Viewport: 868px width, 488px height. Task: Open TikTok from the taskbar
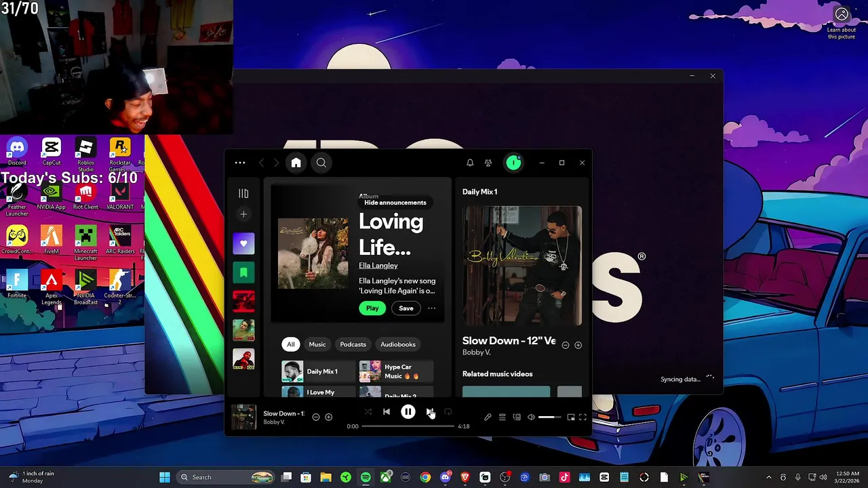(565, 478)
